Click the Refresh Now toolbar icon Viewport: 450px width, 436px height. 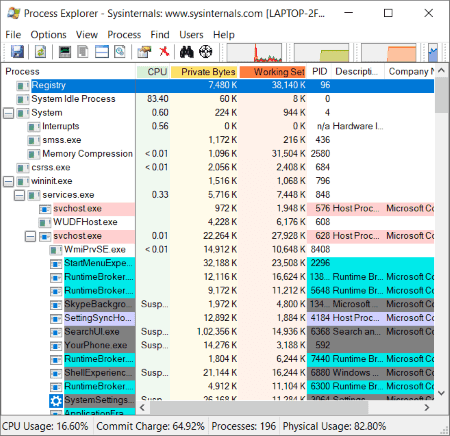[40, 52]
